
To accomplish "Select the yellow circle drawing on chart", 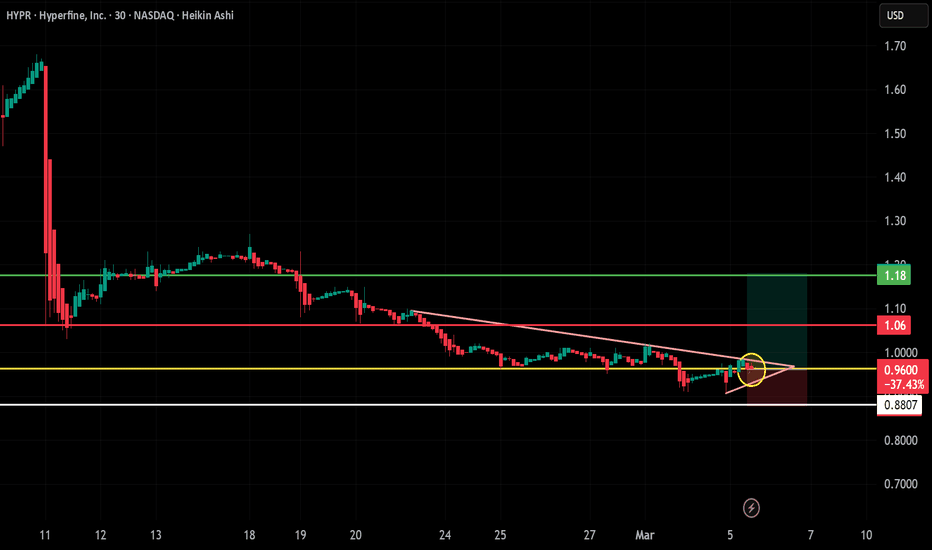I will [x=751, y=370].
